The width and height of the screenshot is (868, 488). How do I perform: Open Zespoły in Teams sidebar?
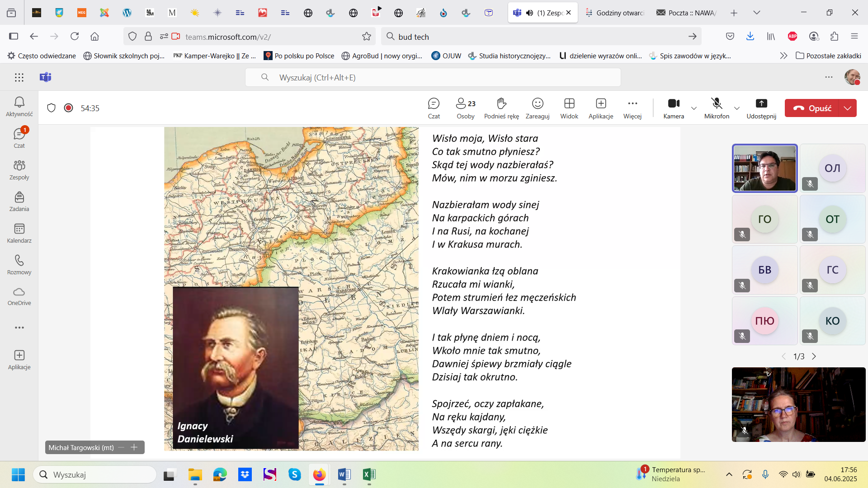point(19,170)
